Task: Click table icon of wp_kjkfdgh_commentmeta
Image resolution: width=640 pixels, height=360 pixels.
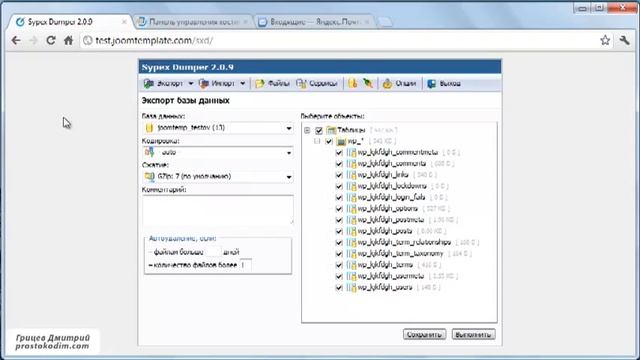Action: (x=351, y=153)
